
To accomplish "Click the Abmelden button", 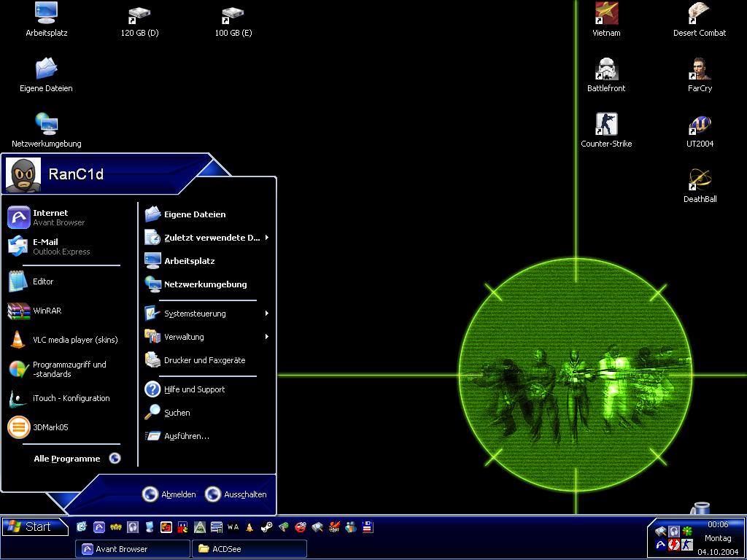I will click(169, 494).
